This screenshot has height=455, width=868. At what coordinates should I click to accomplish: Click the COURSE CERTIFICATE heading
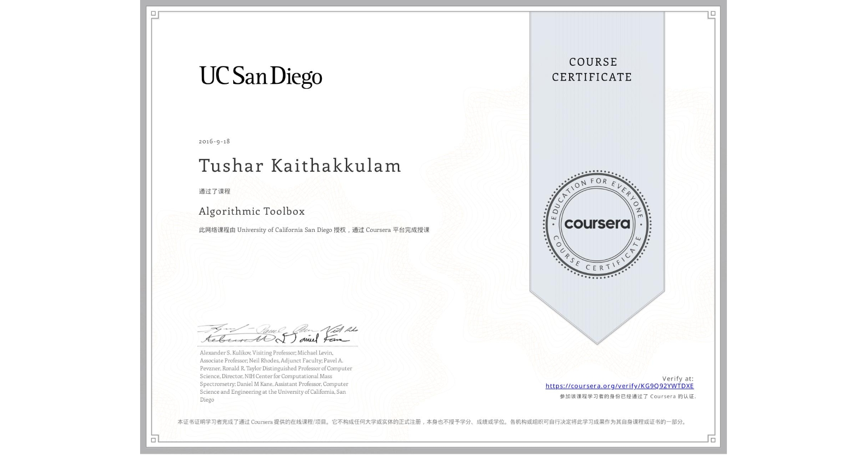(592, 70)
